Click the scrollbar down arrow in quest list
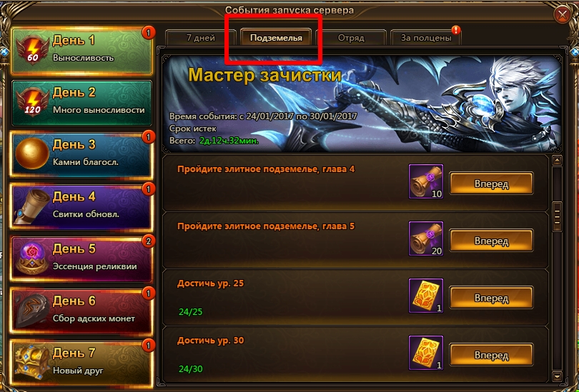 [557, 376]
